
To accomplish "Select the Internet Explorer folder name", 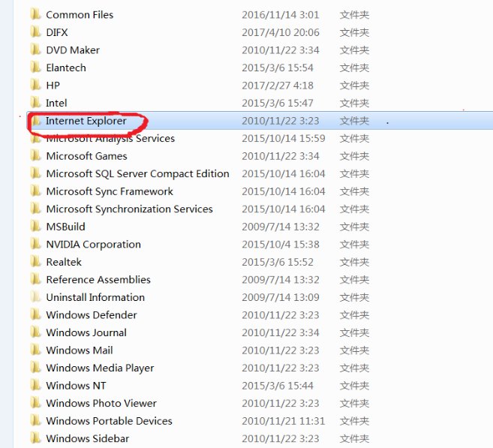I will (x=86, y=121).
